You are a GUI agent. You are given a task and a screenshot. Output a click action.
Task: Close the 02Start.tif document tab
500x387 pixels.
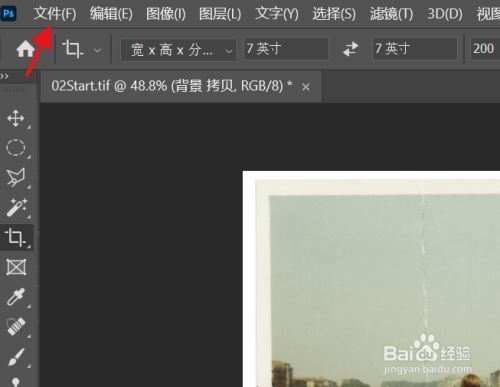306,87
